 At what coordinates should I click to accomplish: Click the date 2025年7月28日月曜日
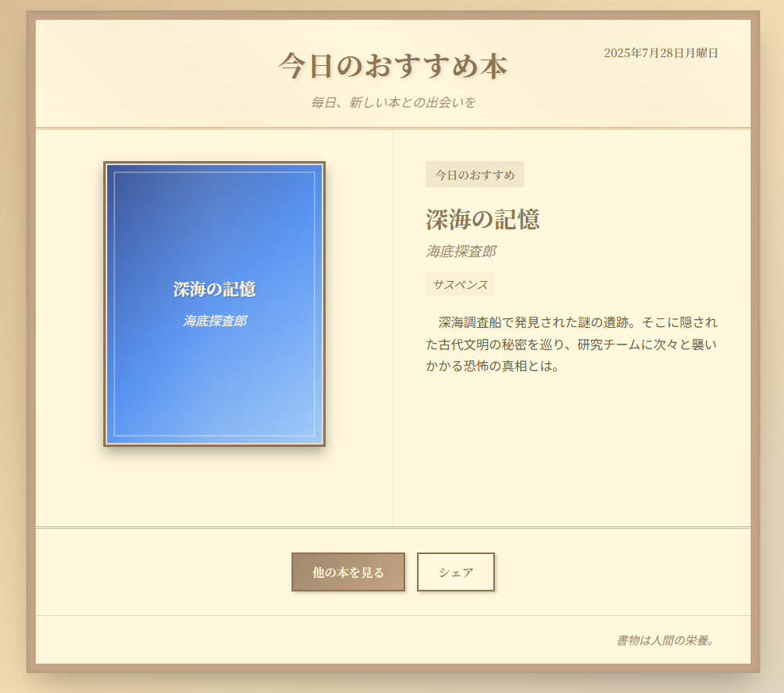pyautogui.click(x=661, y=53)
